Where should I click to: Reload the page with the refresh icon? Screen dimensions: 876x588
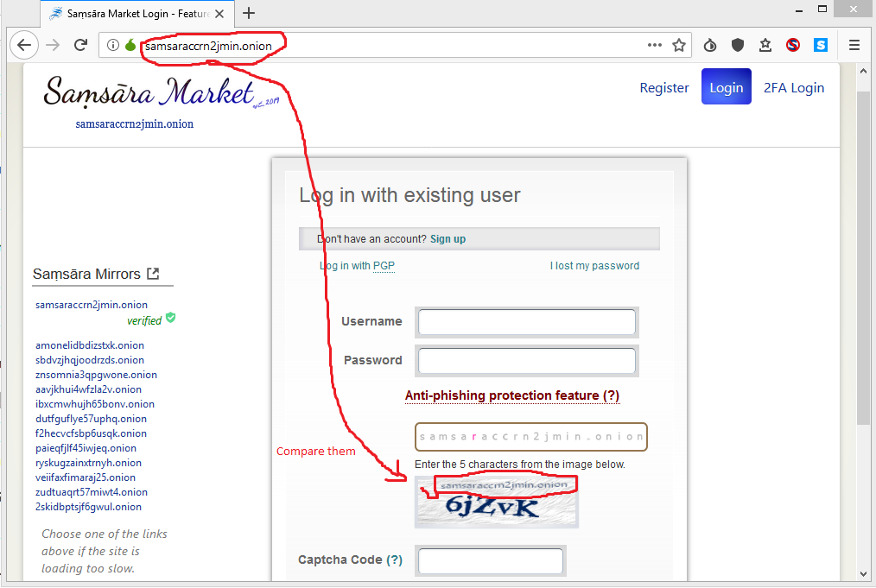point(81,45)
